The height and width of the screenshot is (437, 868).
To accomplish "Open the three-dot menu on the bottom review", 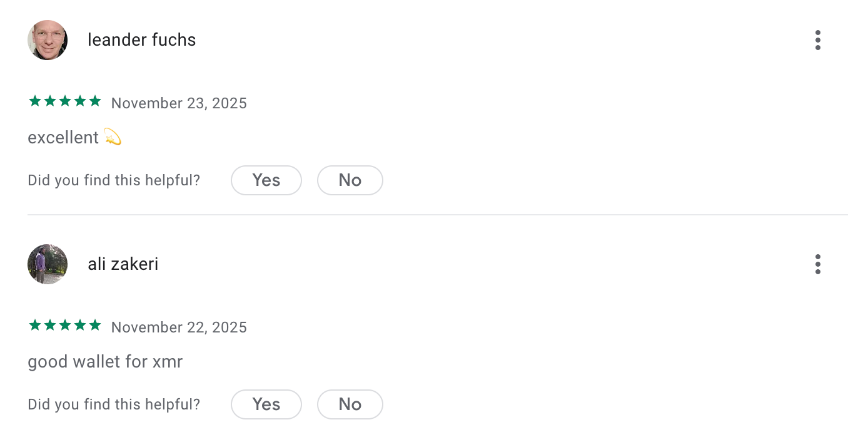I will (x=817, y=264).
